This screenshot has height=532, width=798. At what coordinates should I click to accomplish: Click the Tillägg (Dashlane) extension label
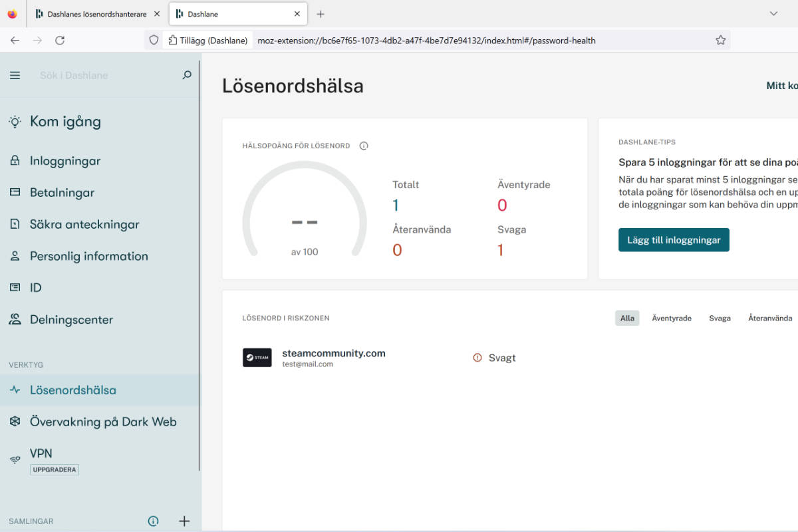(208, 41)
